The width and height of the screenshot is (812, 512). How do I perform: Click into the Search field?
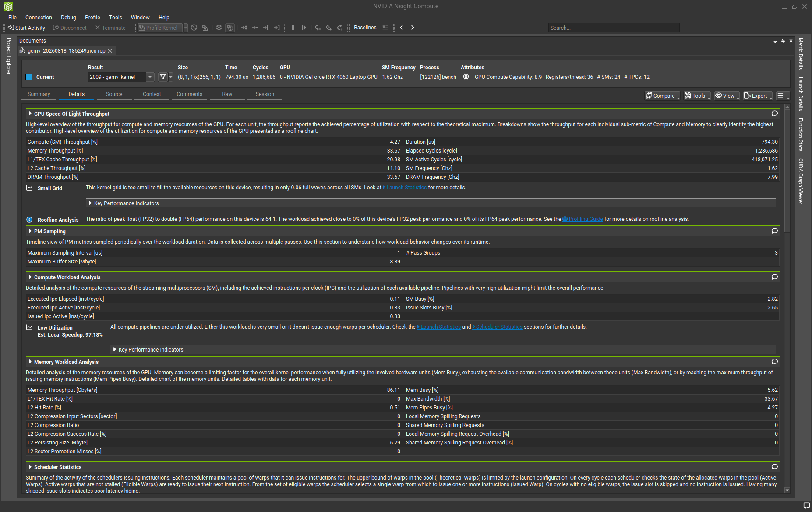(613, 28)
